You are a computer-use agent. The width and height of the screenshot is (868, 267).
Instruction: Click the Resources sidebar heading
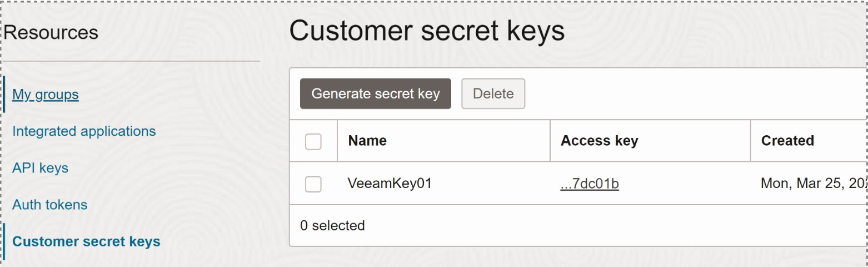[51, 33]
